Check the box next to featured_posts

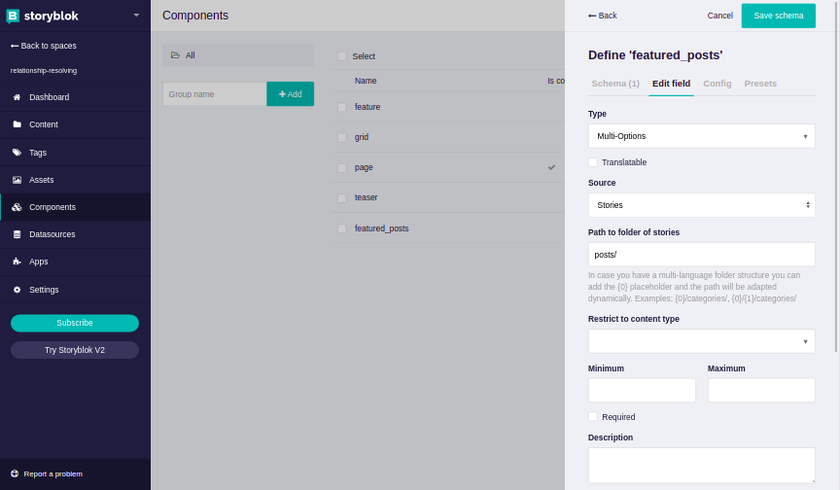point(342,229)
